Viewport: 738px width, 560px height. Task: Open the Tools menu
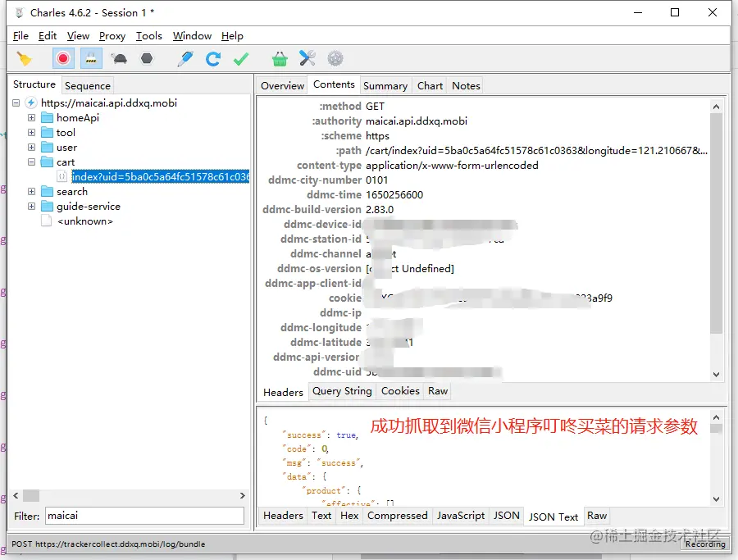(x=148, y=36)
